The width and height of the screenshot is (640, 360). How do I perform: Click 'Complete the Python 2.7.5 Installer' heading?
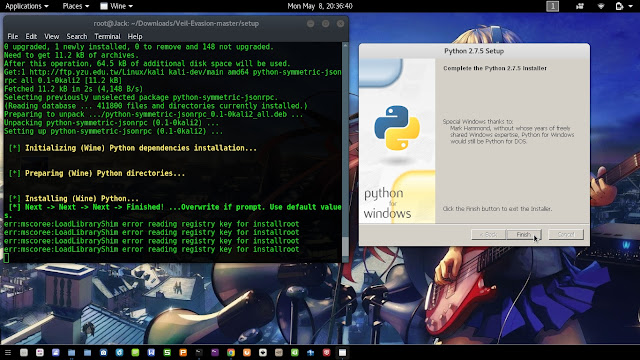tap(495, 68)
